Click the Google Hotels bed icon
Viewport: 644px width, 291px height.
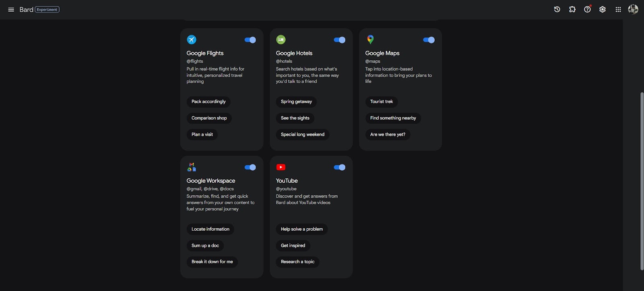pyautogui.click(x=281, y=39)
